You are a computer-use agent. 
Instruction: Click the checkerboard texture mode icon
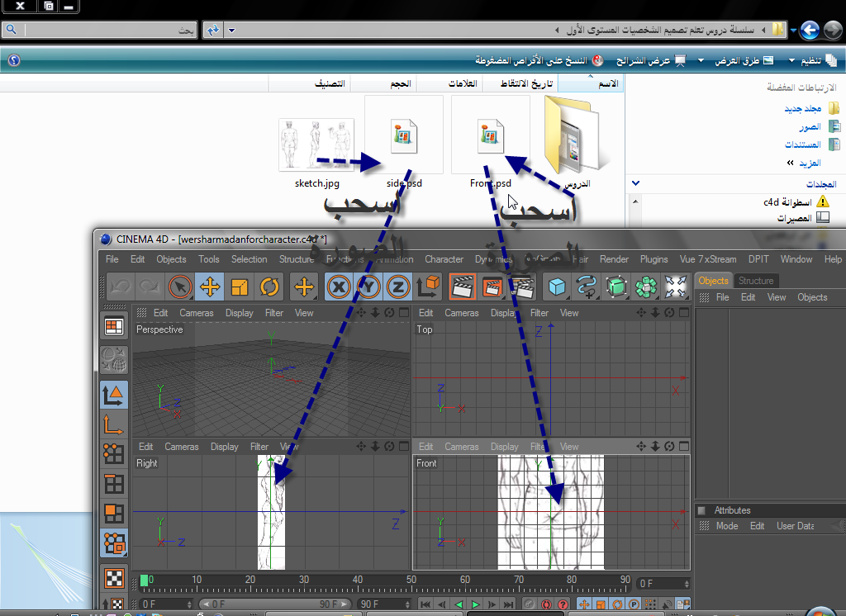[x=114, y=578]
